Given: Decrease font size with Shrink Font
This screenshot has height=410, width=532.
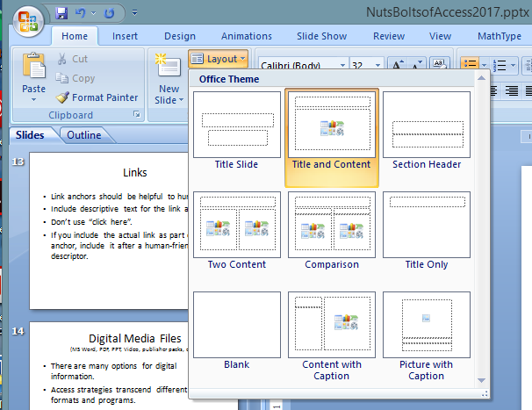Looking at the screenshot, I should click(416, 64).
